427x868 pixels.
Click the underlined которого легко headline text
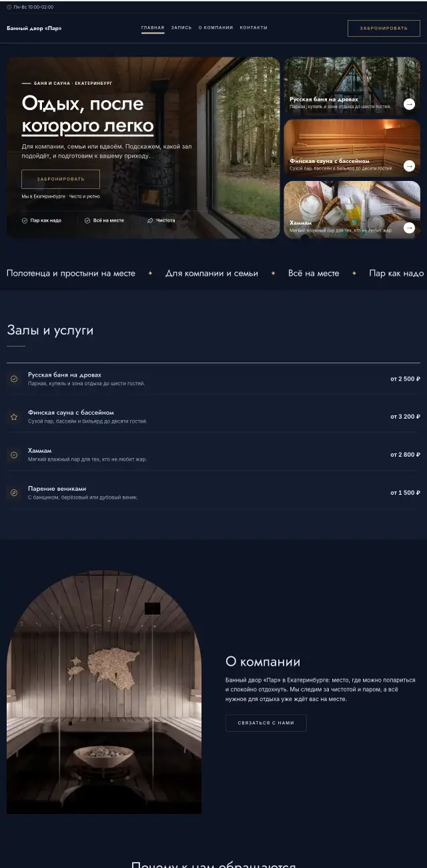(87, 127)
